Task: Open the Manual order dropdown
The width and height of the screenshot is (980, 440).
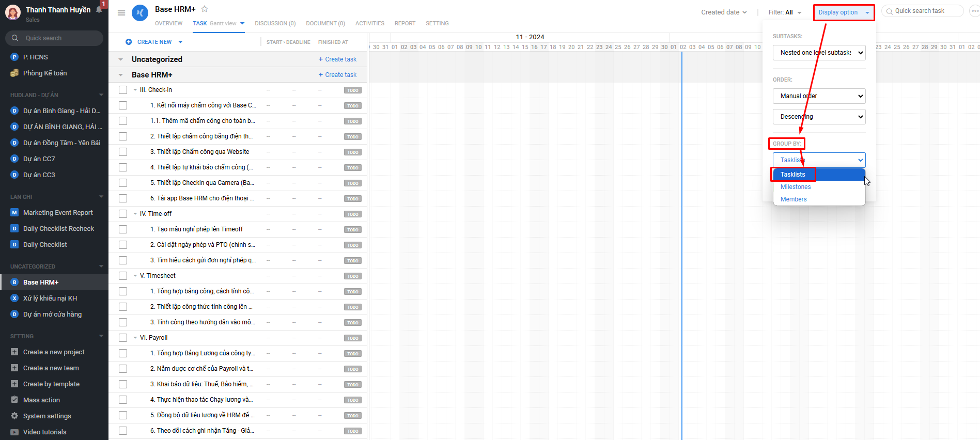Action: tap(819, 96)
